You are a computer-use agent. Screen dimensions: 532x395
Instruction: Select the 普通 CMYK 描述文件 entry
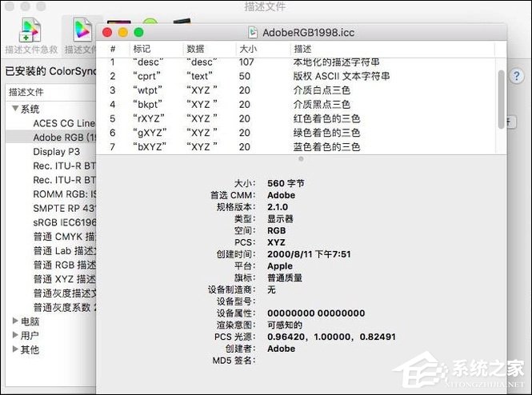64,237
